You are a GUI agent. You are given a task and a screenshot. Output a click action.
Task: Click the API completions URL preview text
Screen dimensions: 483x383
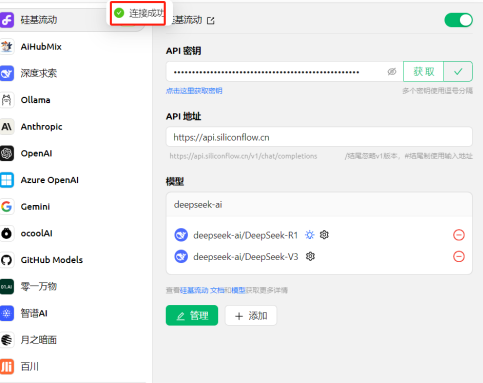click(243, 156)
